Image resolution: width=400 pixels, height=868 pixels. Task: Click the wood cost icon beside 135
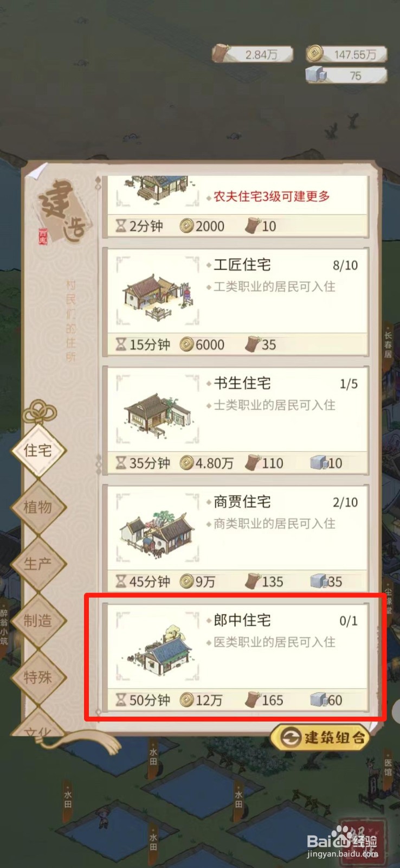tap(253, 581)
